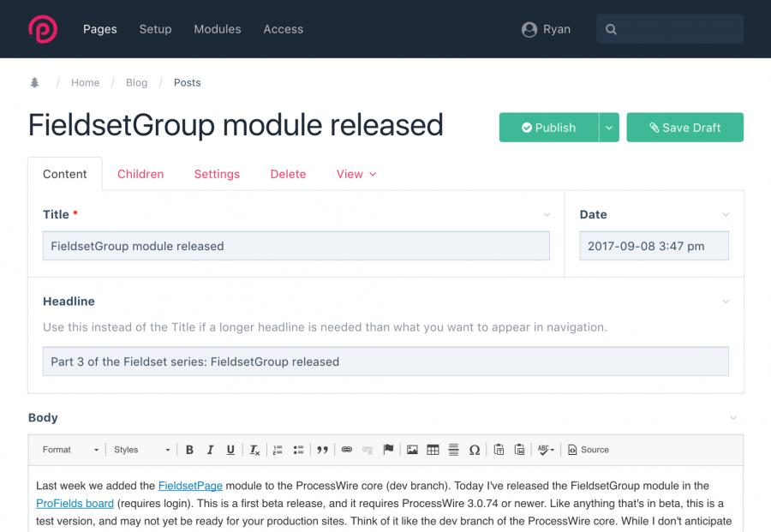Follow the ProFields board link

point(75,504)
